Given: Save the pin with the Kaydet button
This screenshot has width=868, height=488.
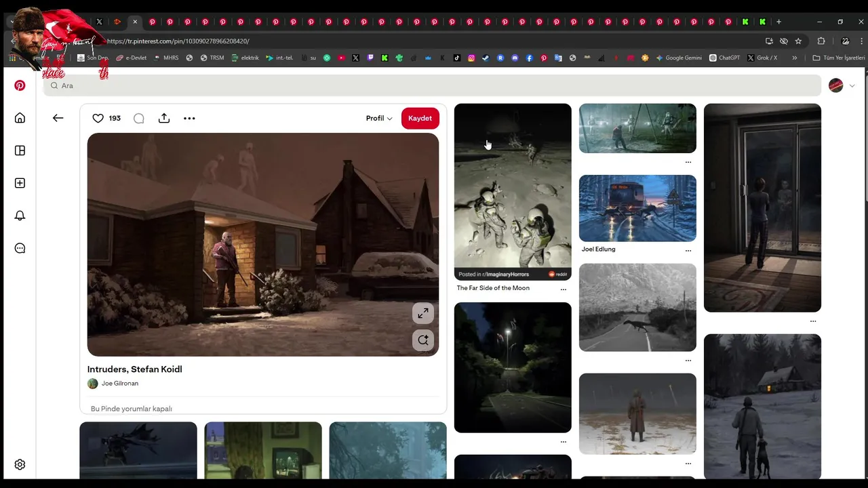Looking at the screenshot, I should click(x=420, y=118).
